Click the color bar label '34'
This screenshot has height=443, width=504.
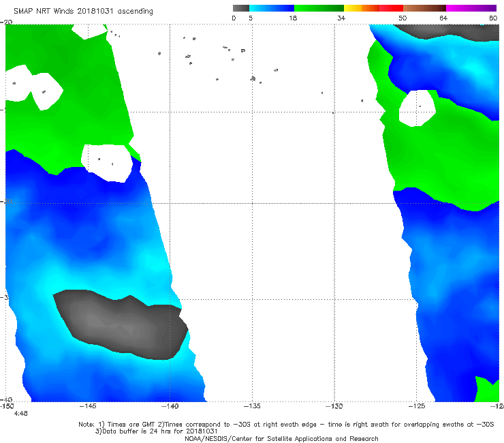(341, 18)
